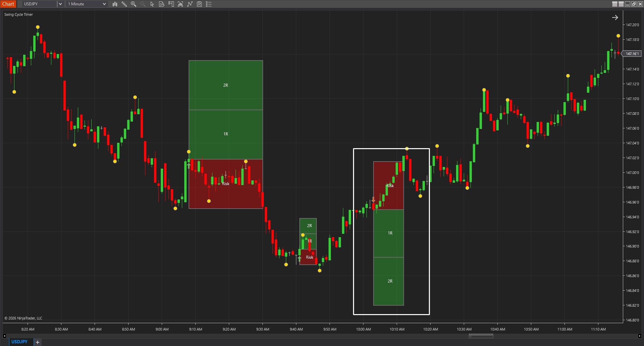Select the cursor pointer tool
644x346 pixels.
pos(152,4)
